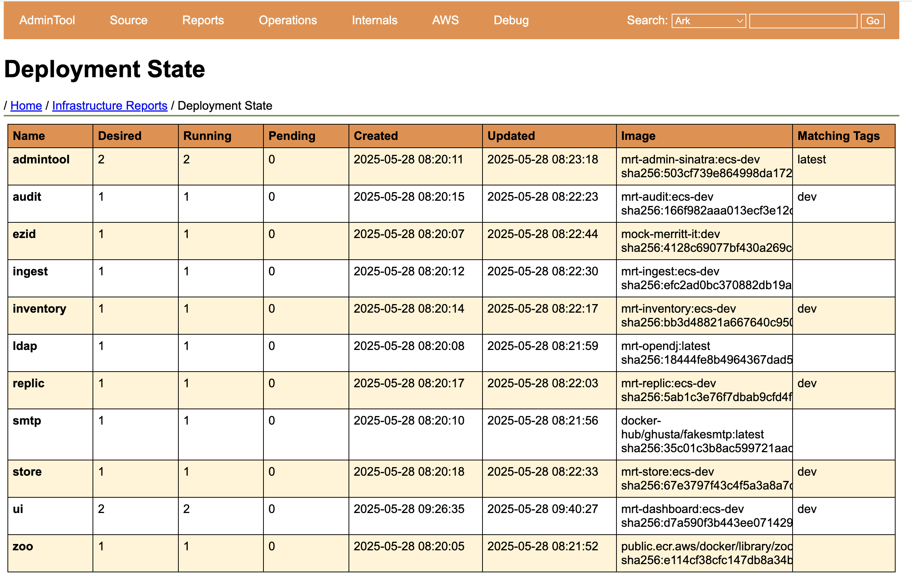Click the Running value 2 for ui
912x588 pixels.
(186, 509)
